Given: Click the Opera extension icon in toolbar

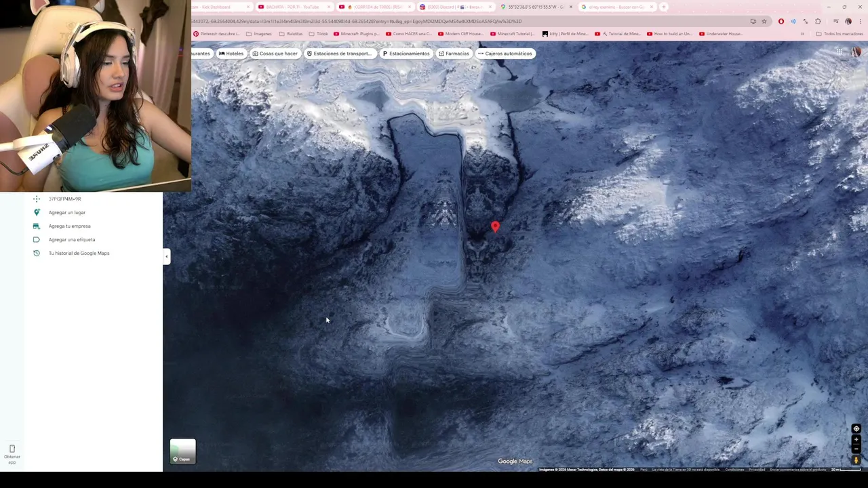Looking at the screenshot, I should (781, 21).
